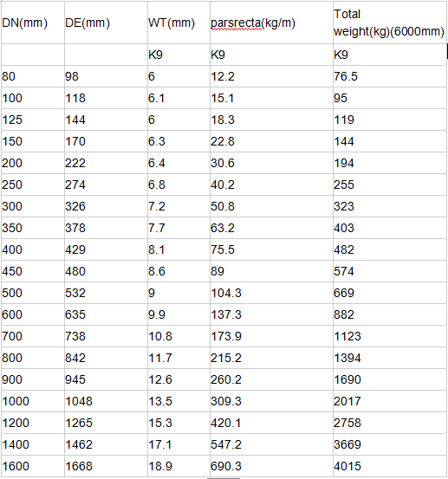Viewport: 448px width, 479px height.
Task: Click the Total weight header cell
Action: tap(390, 23)
